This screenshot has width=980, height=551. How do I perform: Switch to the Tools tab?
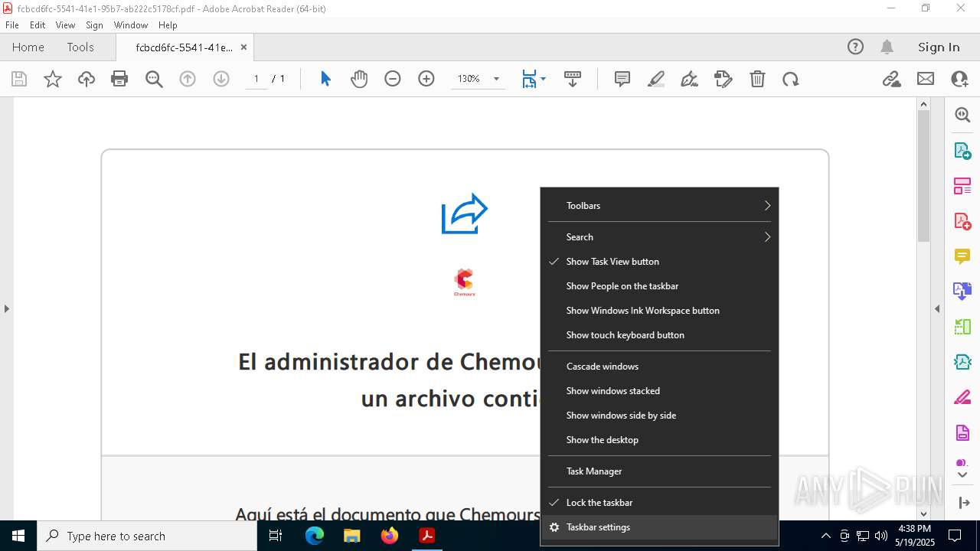[80, 47]
